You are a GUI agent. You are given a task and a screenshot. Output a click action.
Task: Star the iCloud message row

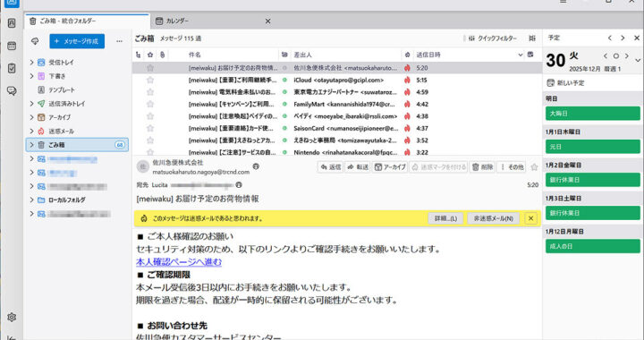[150, 80]
